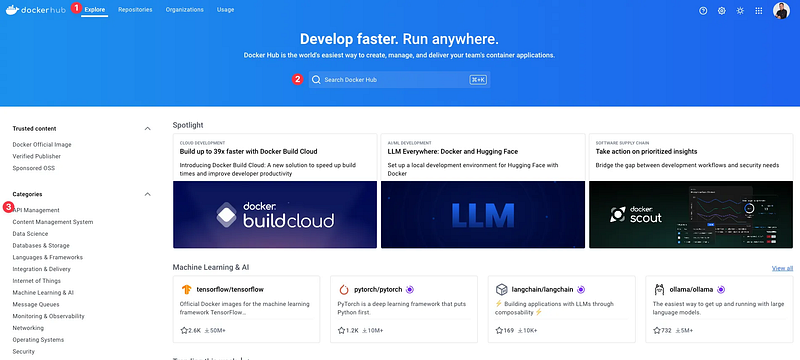Click download count icon on tensorflow card
This screenshot has width=800, height=360.
(207, 330)
